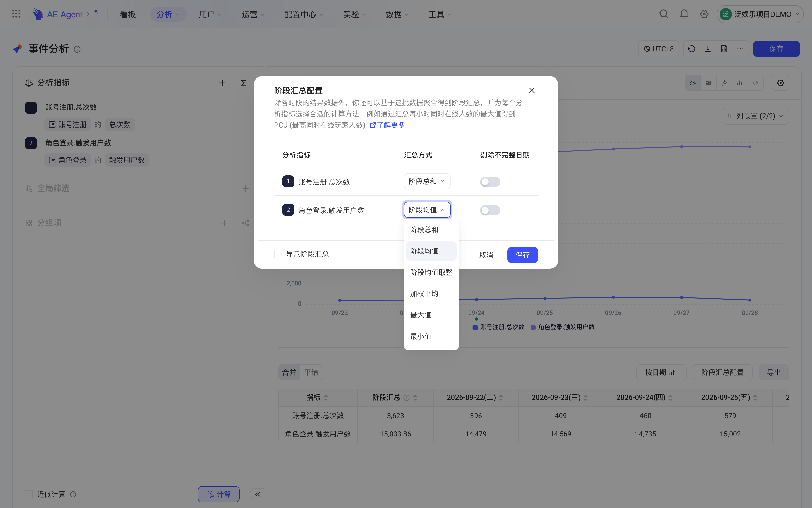Click the search magnifier icon
The height and width of the screenshot is (508, 812).
click(664, 14)
